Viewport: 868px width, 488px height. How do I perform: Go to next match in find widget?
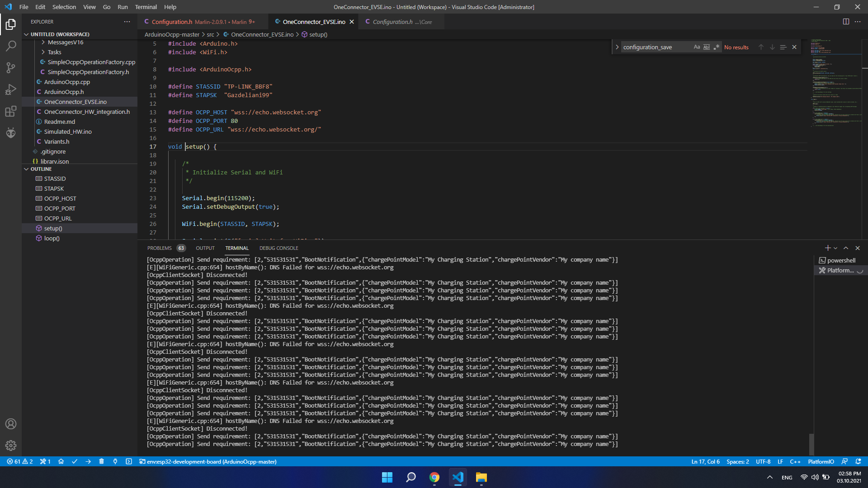pos(772,47)
